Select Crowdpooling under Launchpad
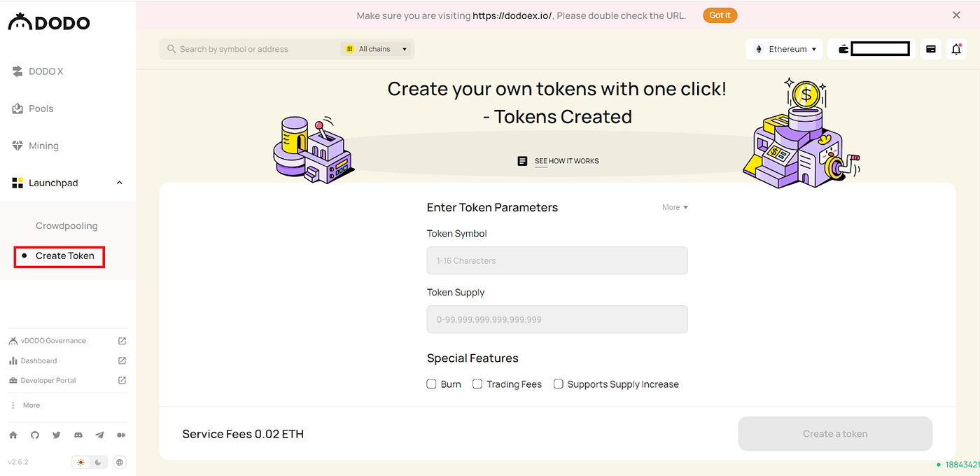The image size is (980, 476). point(66,225)
